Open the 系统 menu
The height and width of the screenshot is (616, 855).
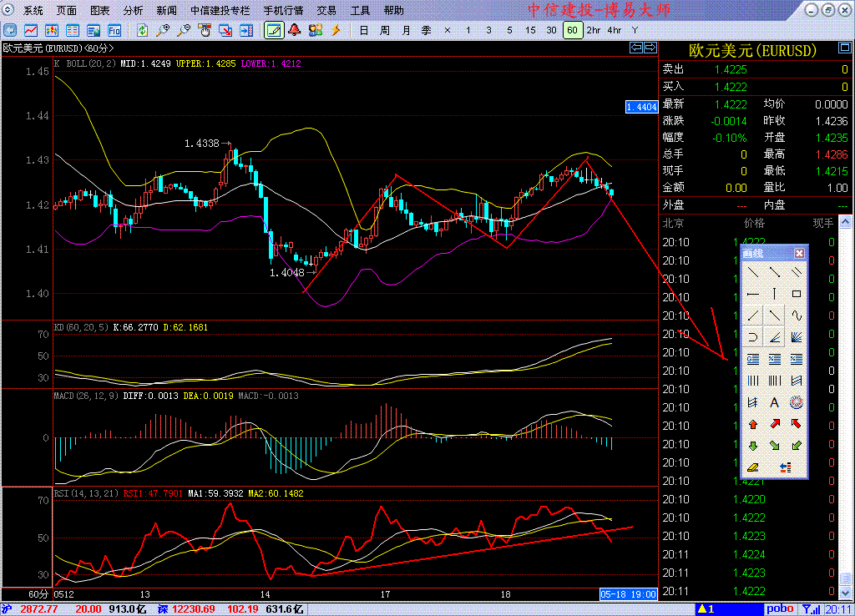point(33,10)
